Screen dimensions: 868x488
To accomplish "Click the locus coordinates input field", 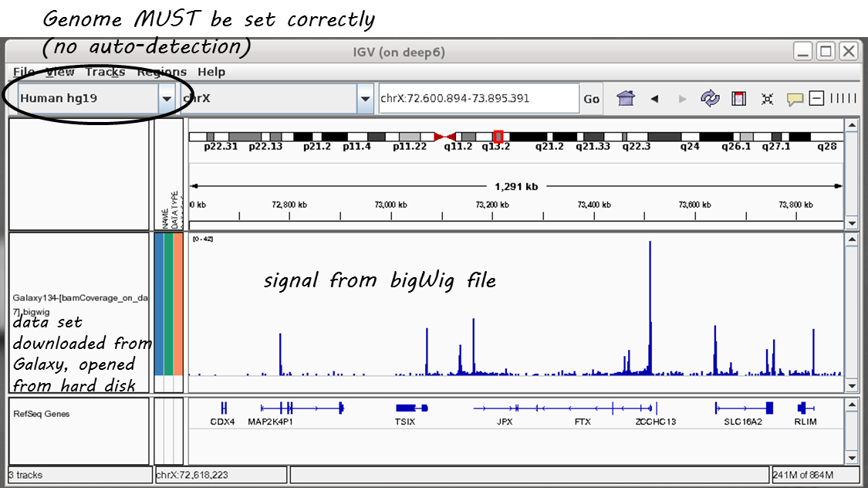I will (478, 99).
